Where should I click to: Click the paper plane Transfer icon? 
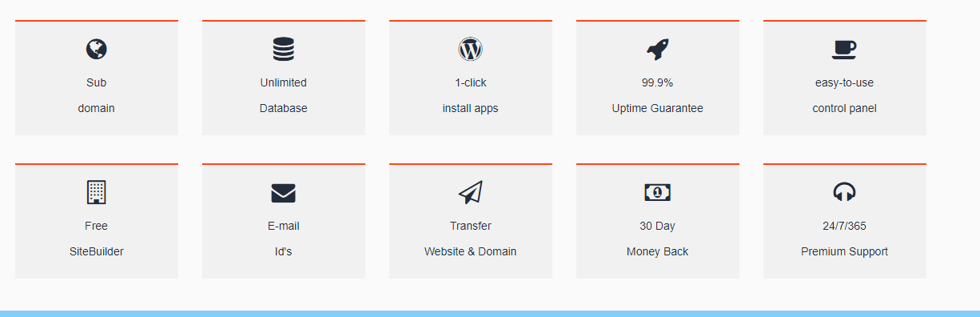point(471,192)
